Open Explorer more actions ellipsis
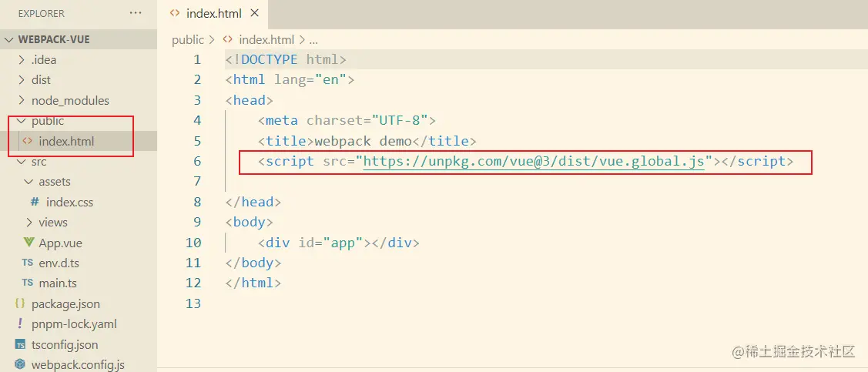 (135, 13)
